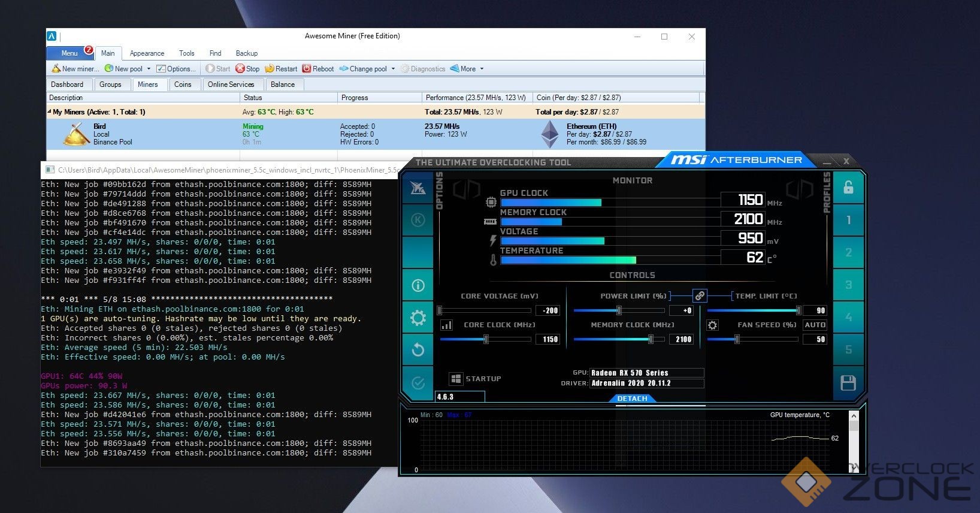Click the Detach button in Afterburner
Viewport: 980px width, 513px height.
pyautogui.click(x=632, y=399)
